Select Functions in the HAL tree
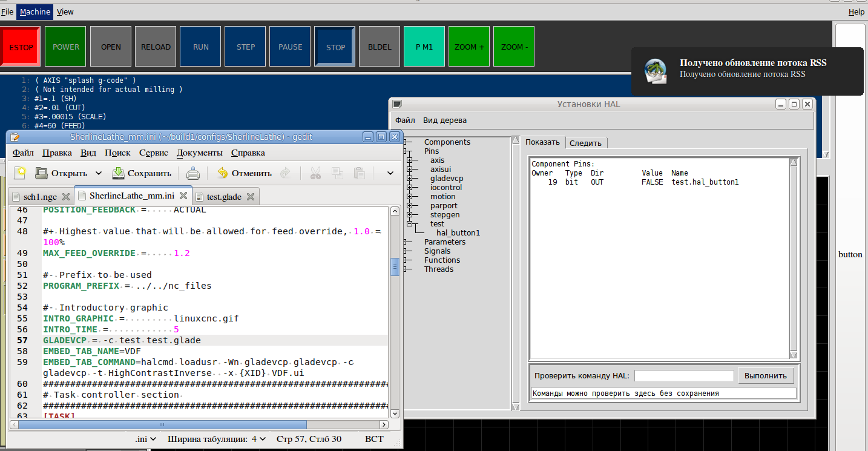 click(x=442, y=260)
